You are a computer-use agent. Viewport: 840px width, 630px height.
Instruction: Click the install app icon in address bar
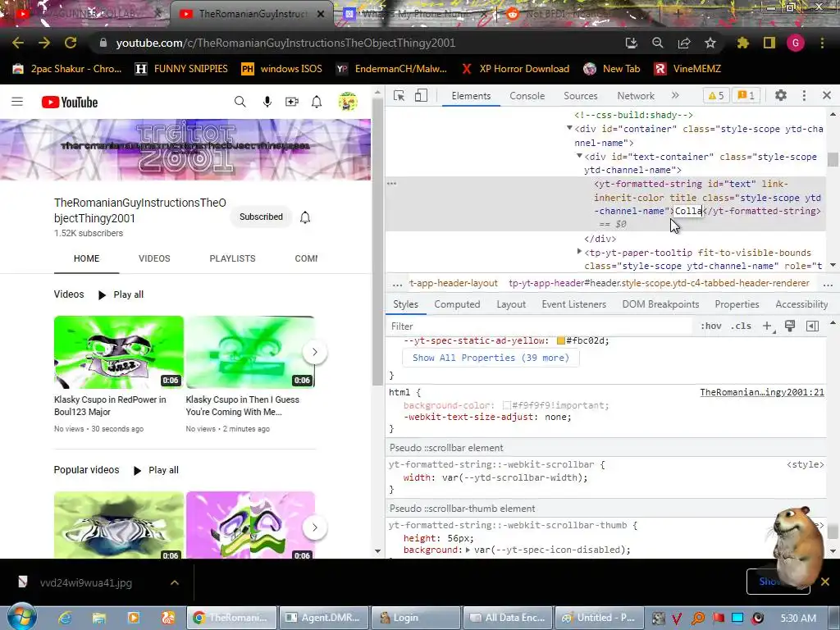pos(631,43)
